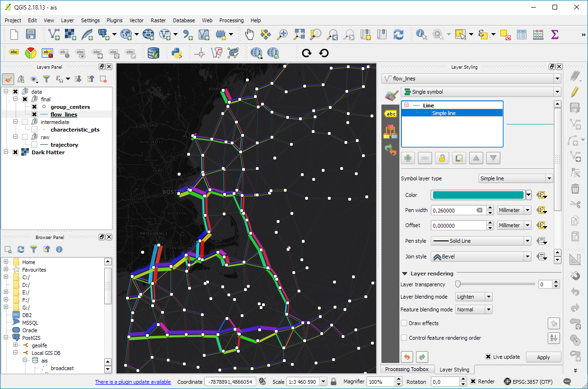The height and width of the screenshot is (389, 588).
Task: Expand the Home folder in Browser Panel
Action: (x=6, y=262)
